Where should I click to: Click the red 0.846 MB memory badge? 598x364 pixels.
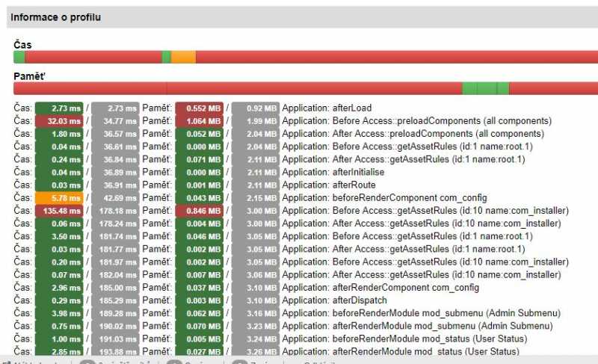tap(200, 211)
